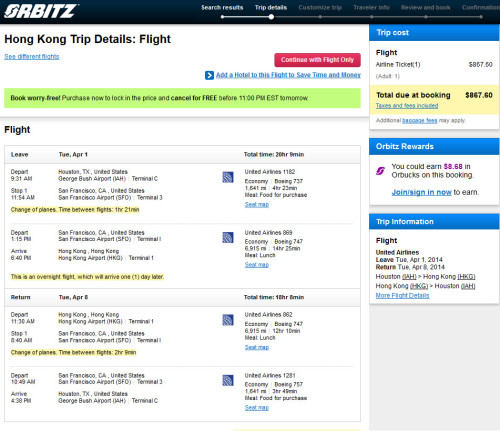Click United Airlines logo for flight 1182
This screenshot has width=500, height=431.
(x=228, y=177)
